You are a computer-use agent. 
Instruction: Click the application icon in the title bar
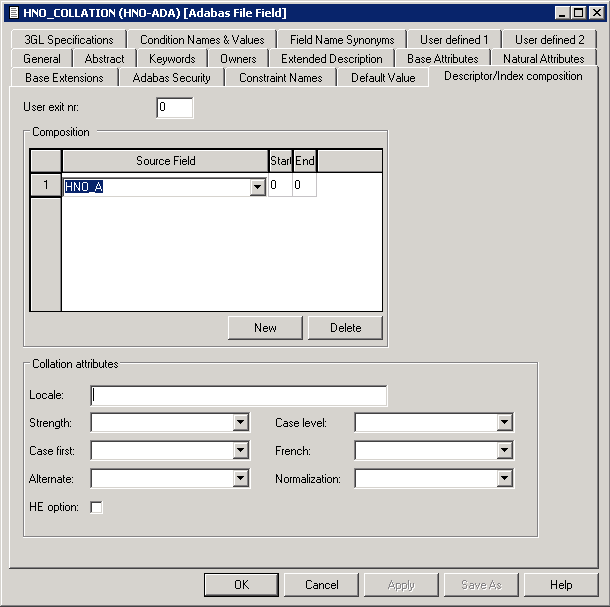[11, 12]
